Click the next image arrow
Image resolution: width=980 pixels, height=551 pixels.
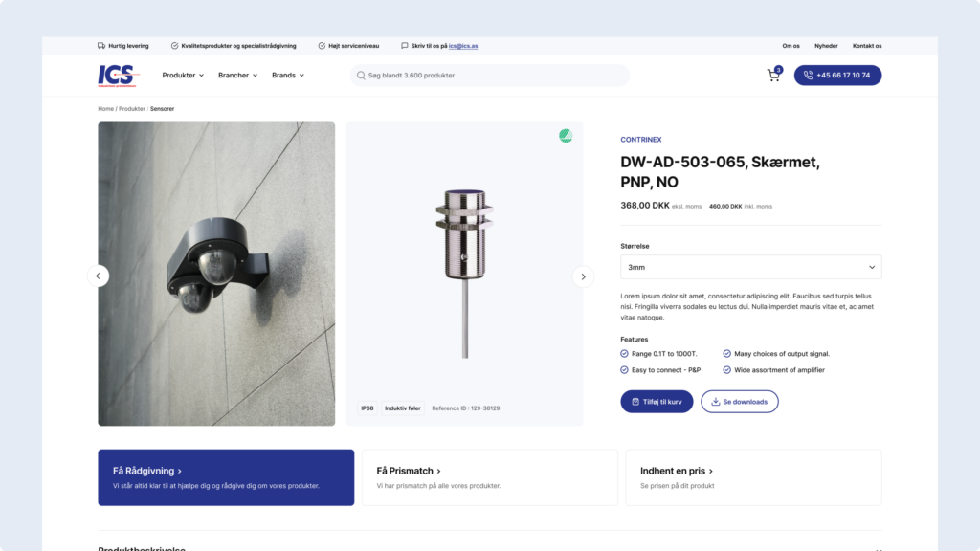click(583, 276)
